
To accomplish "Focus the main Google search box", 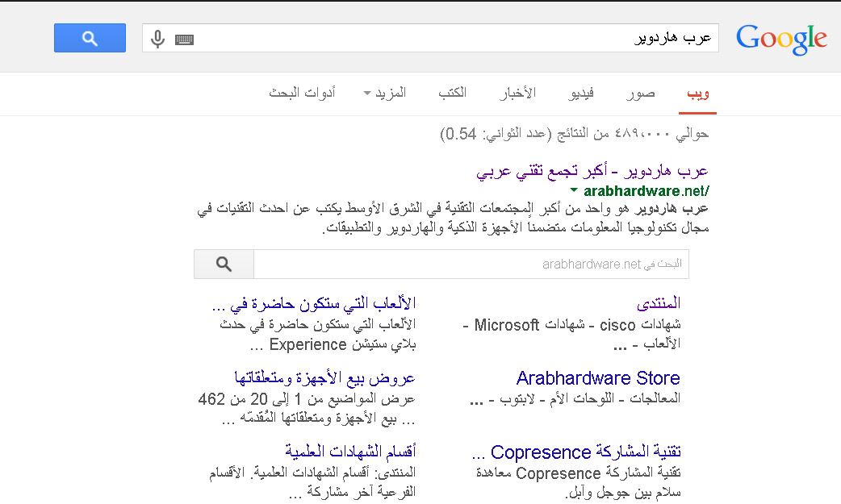I will click(430, 38).
